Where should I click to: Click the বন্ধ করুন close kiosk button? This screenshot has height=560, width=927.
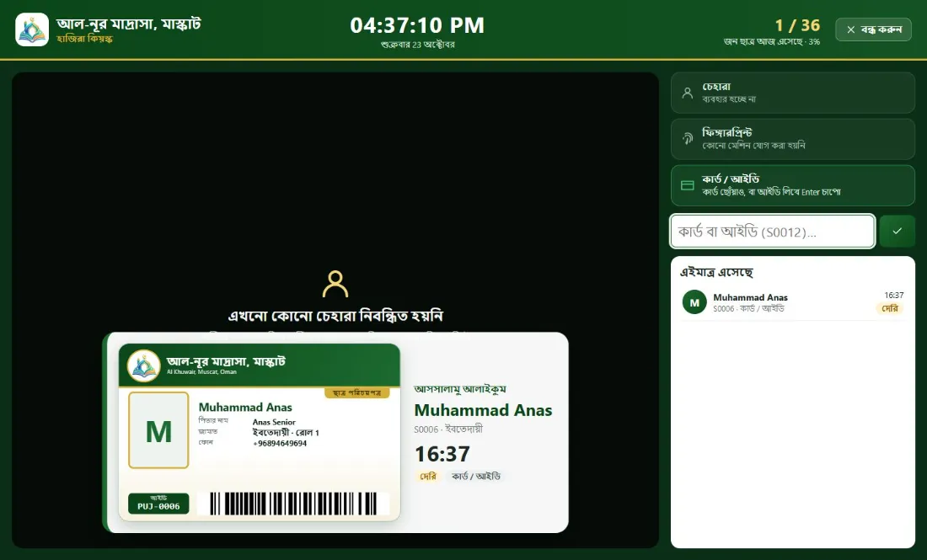click(x=873, y=29)
